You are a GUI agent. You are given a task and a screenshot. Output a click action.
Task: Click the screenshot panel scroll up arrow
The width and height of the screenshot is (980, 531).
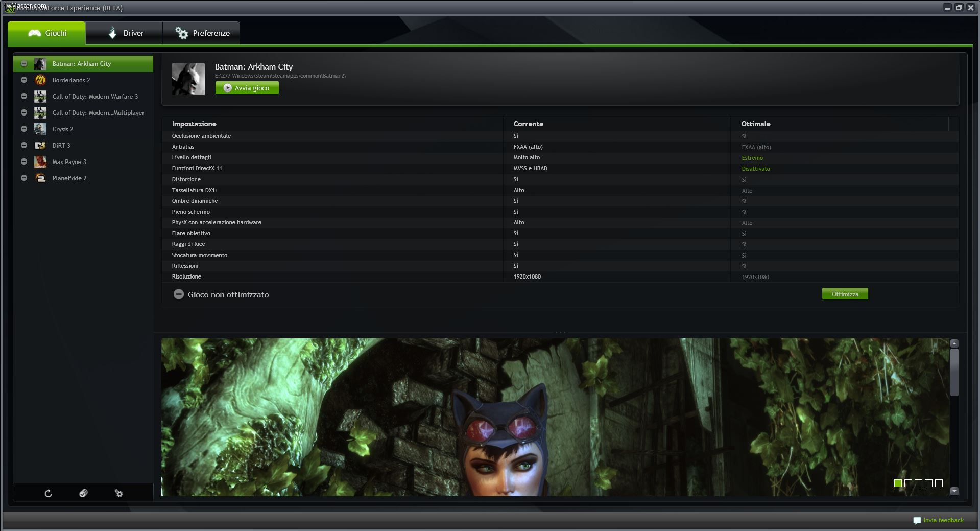tap(954, 343)
